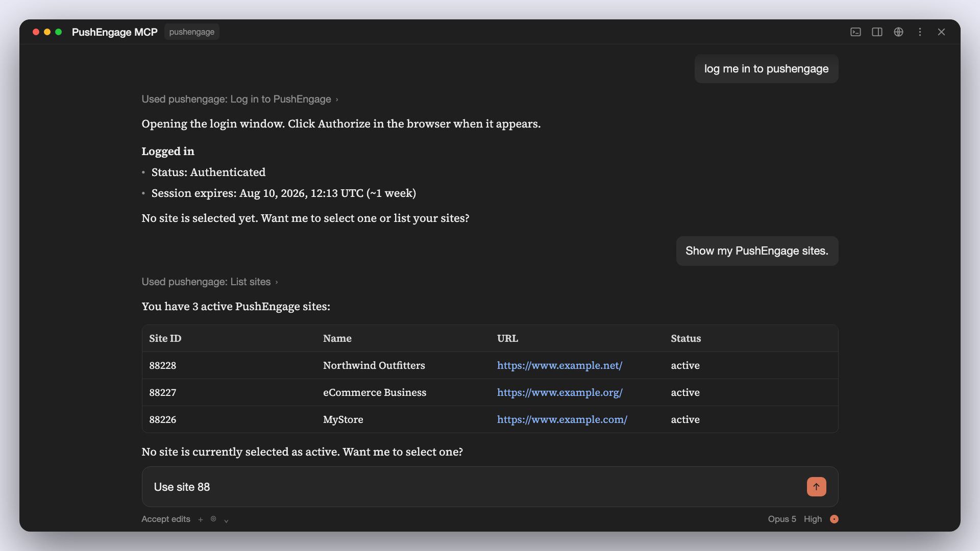Close the window with the X icon
This screenshot has height=551, width=980.
tap(941, 32)
